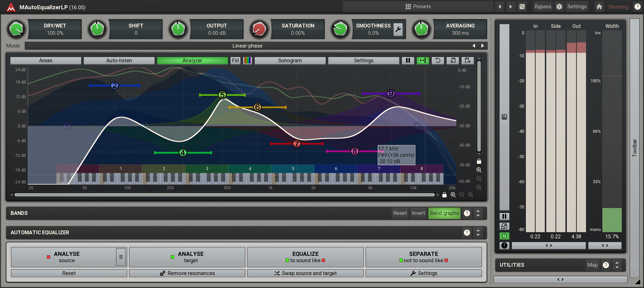Open the analyse source menu icon
The image size is (644, 288).
click(x=121, y=257)
